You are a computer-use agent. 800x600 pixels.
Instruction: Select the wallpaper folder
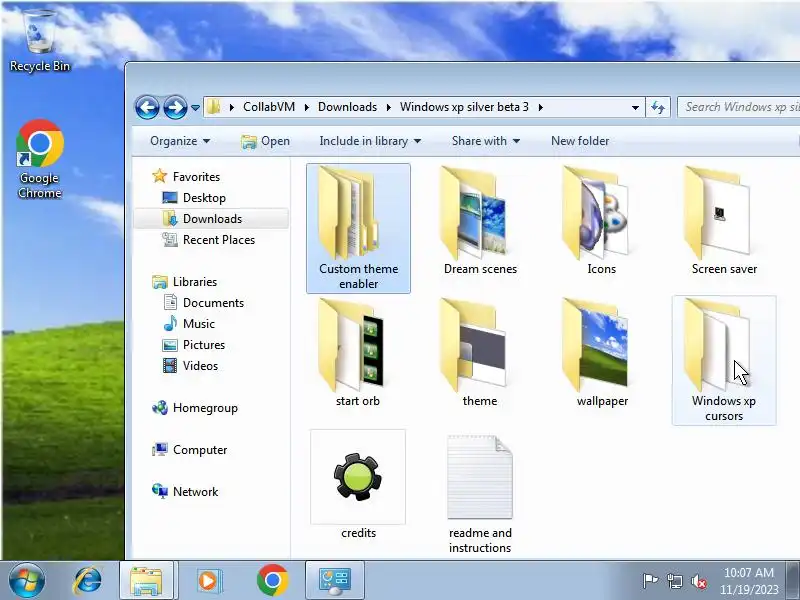pos(602,353)
